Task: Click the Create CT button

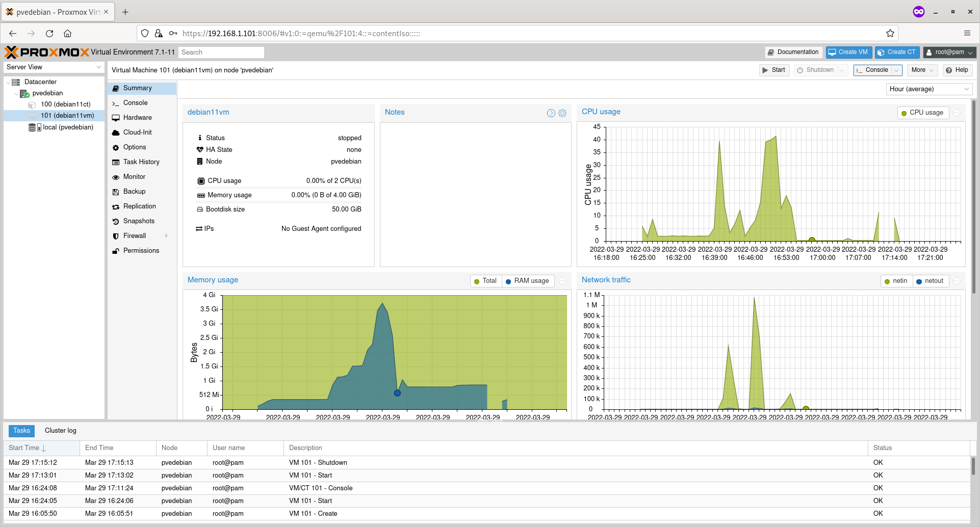Action: coord(897,52)
